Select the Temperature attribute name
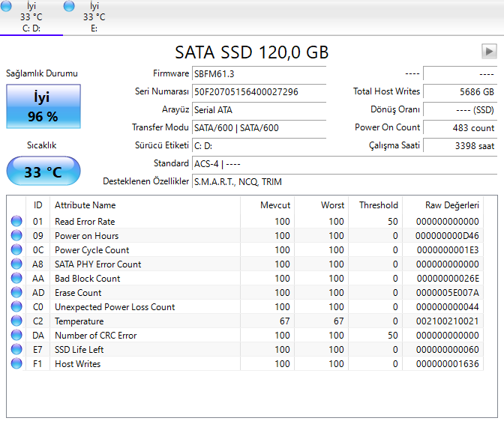The image size is (504, 424). (x=79, y=321)
